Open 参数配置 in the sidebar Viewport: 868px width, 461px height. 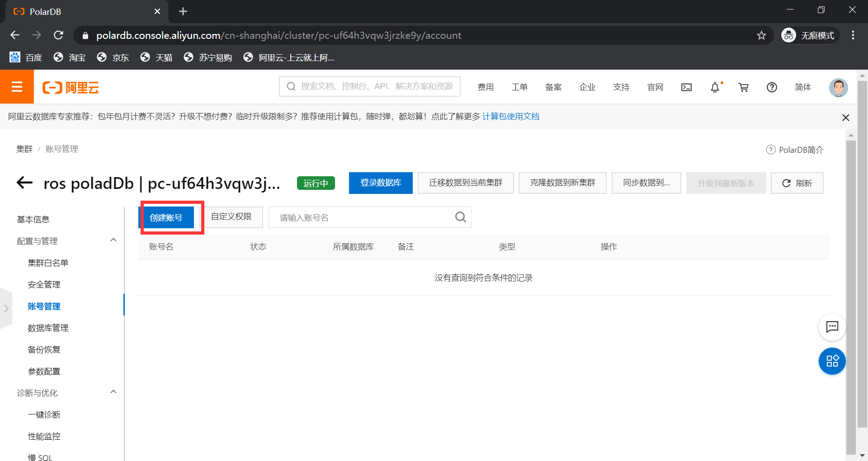click(44, 371)
